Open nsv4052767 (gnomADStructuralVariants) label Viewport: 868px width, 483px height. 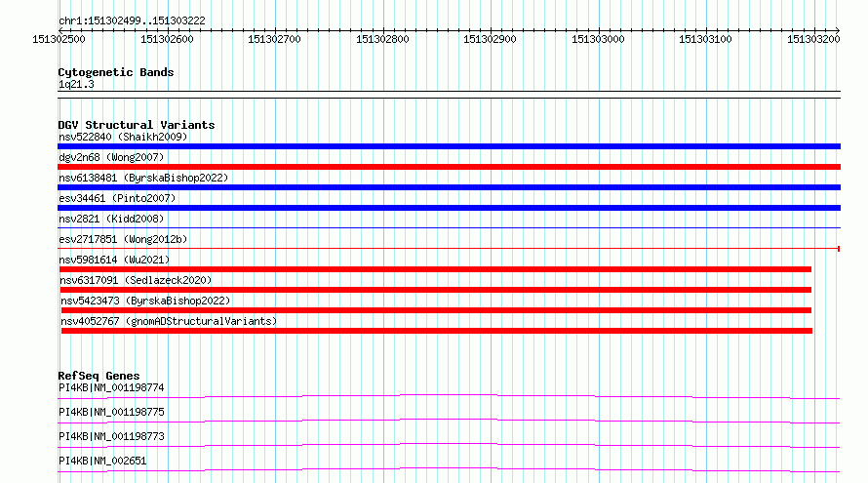[x=169, y=321]
